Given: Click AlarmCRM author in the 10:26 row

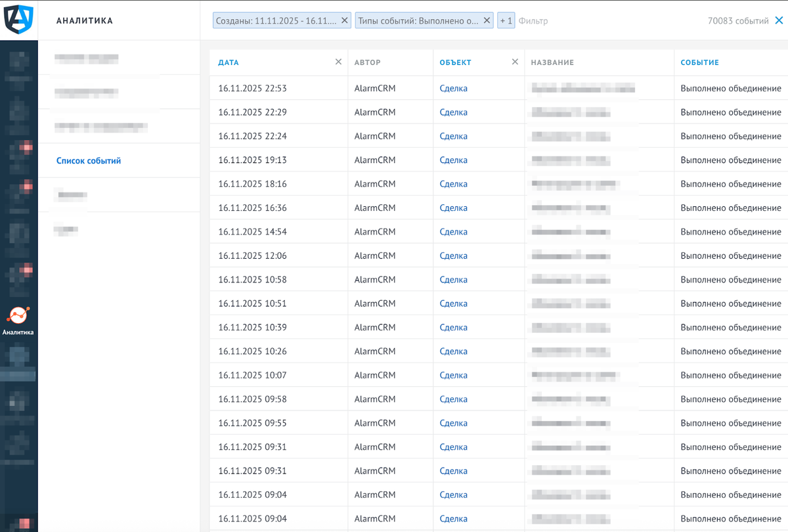Looking at the screenshot, I should tap(375, 351).
